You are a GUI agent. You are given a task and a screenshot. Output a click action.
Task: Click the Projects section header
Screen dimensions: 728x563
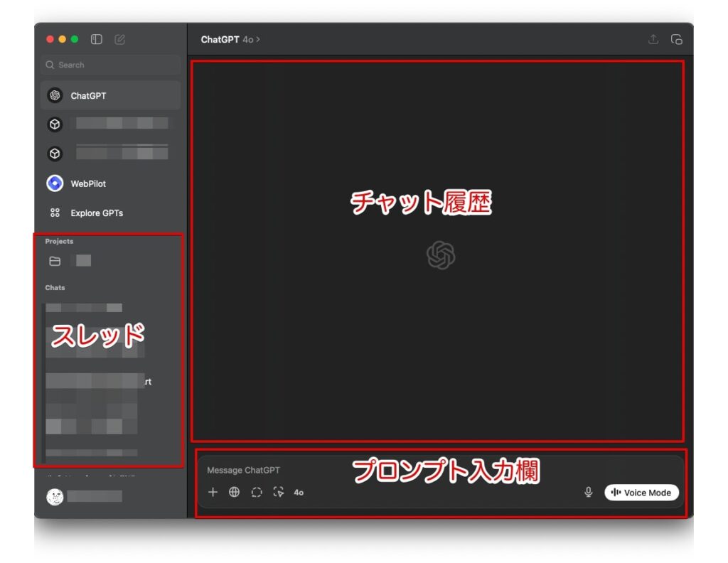tap(59, 242)
